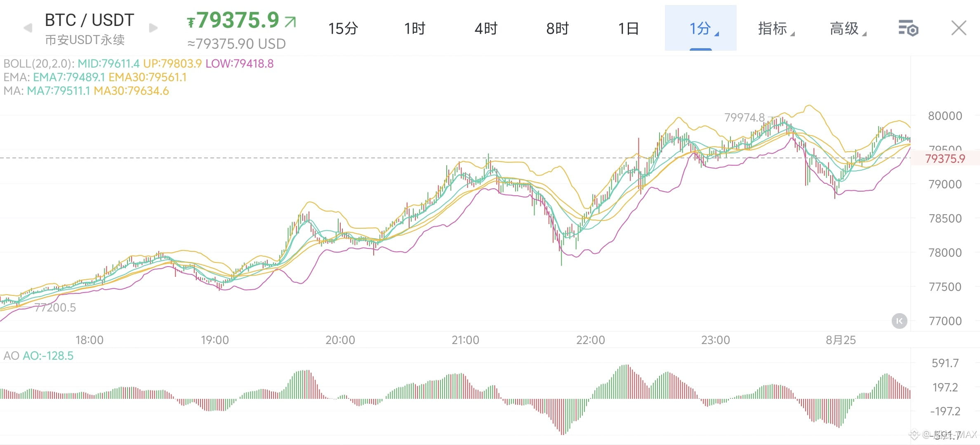Go to next trading pair arrow
This screenshot has width=980, height=445.
153,28
